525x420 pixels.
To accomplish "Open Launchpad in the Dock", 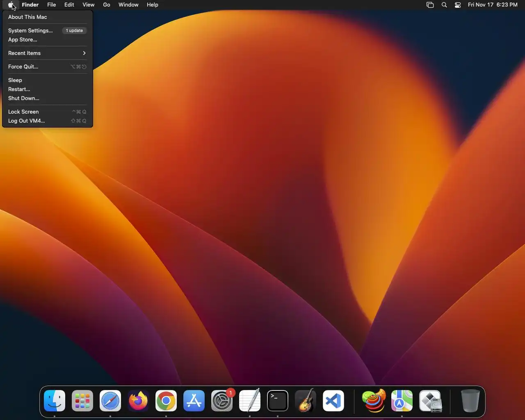I will point(82,401).
